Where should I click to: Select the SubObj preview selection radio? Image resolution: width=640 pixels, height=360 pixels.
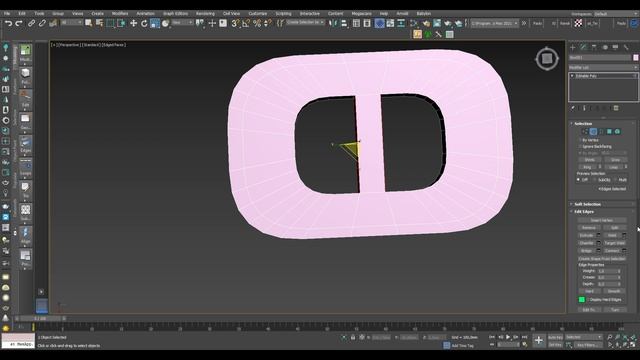pos(595,180)
